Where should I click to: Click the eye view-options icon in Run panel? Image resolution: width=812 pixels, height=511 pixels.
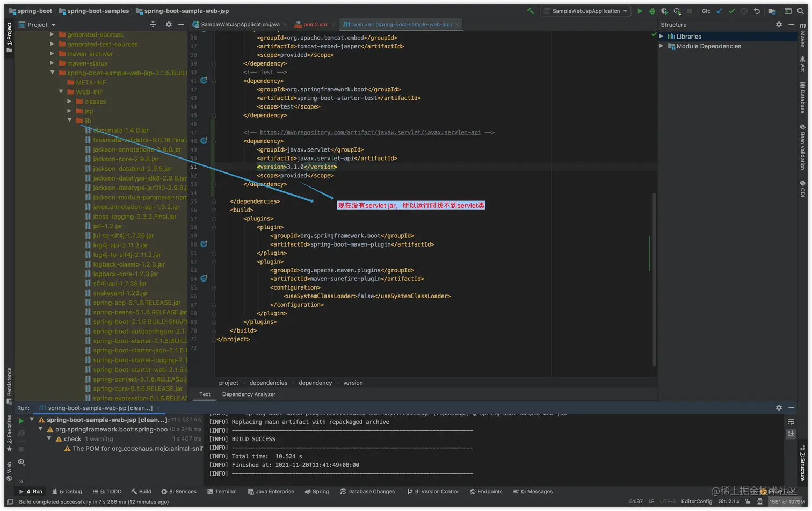[x=21, y=462]
